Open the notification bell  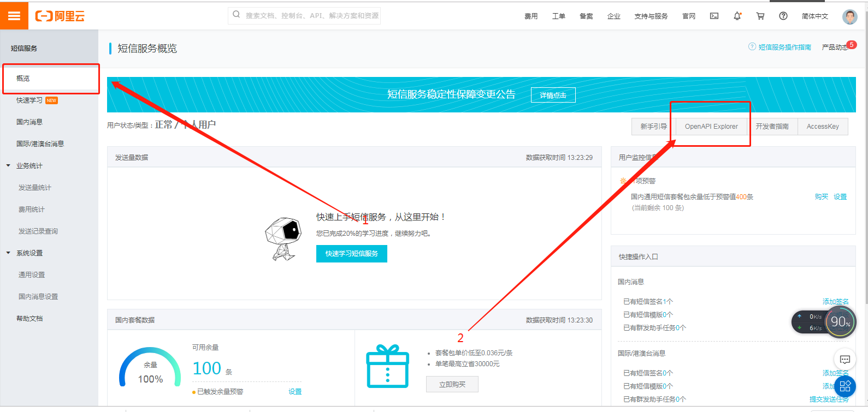(737, 16)
